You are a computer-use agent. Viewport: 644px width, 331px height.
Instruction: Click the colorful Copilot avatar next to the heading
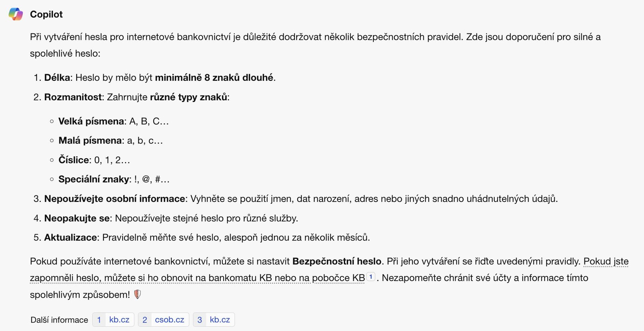16,14
